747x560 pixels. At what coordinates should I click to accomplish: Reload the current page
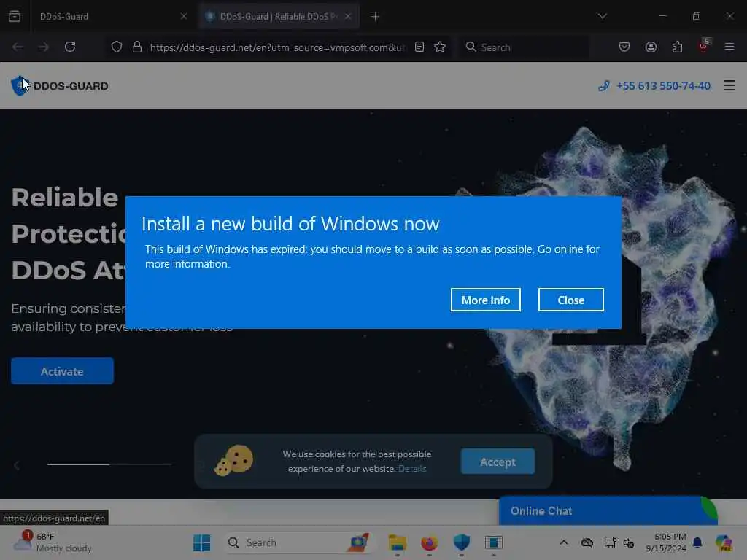pos(70,47)
